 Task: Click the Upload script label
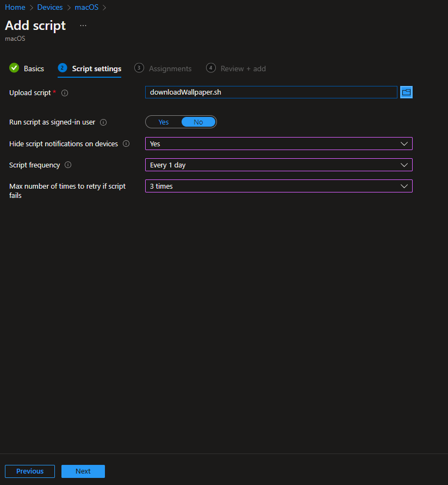point(30,93)
